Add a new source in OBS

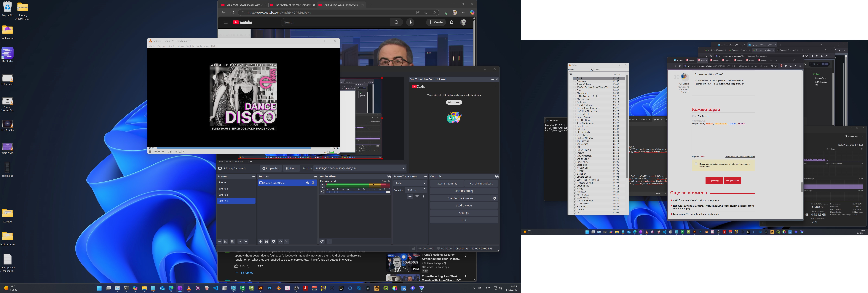[x=260, y=241]
